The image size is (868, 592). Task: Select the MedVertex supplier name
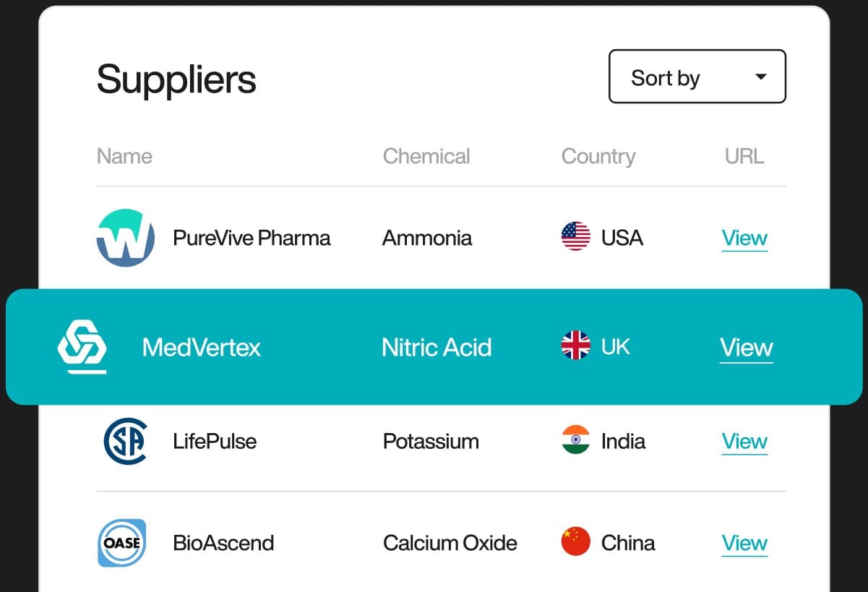(x=201, y=348)
